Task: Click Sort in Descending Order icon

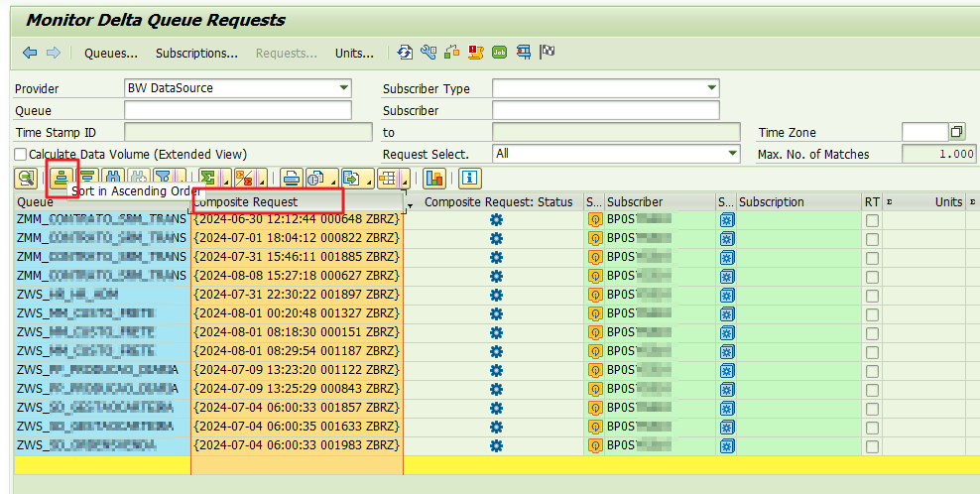Action: (x=87, y=177)
